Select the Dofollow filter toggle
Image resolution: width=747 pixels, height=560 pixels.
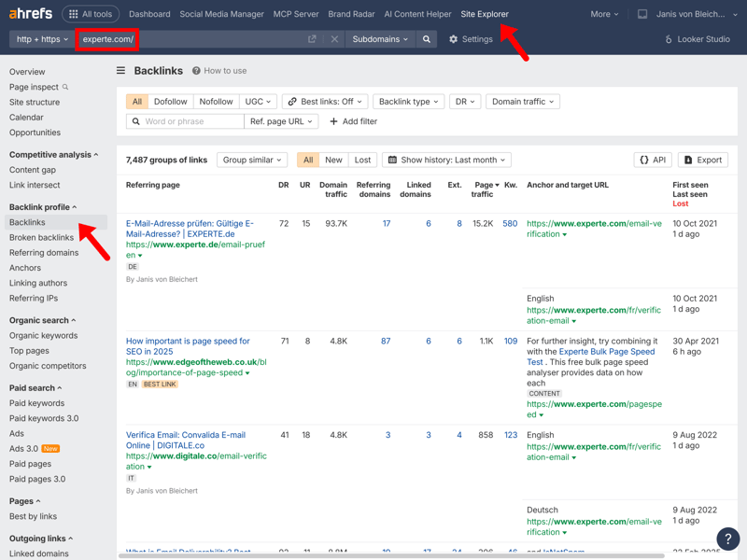[x=170, y=102]
